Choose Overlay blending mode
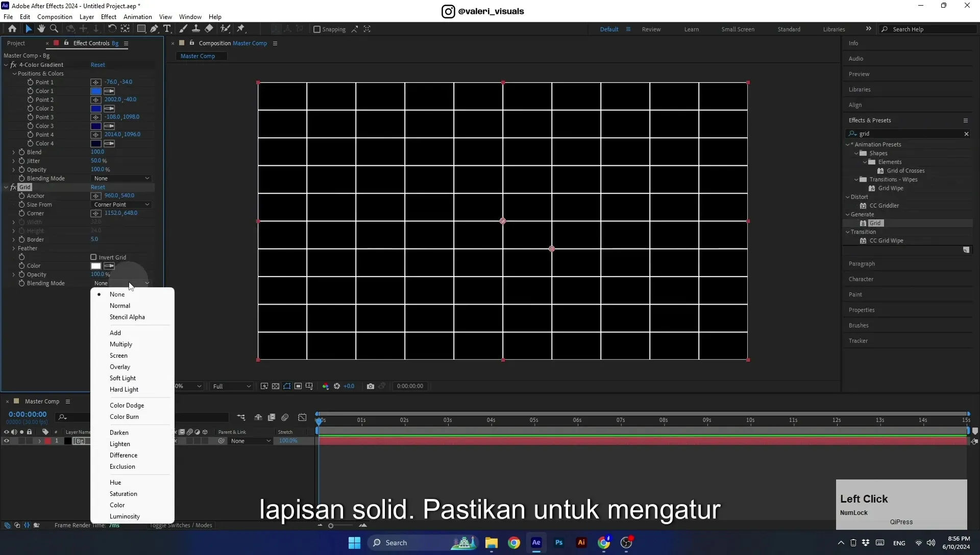The width and height of the screenshot is (980, 555). (x=120, y=367)
